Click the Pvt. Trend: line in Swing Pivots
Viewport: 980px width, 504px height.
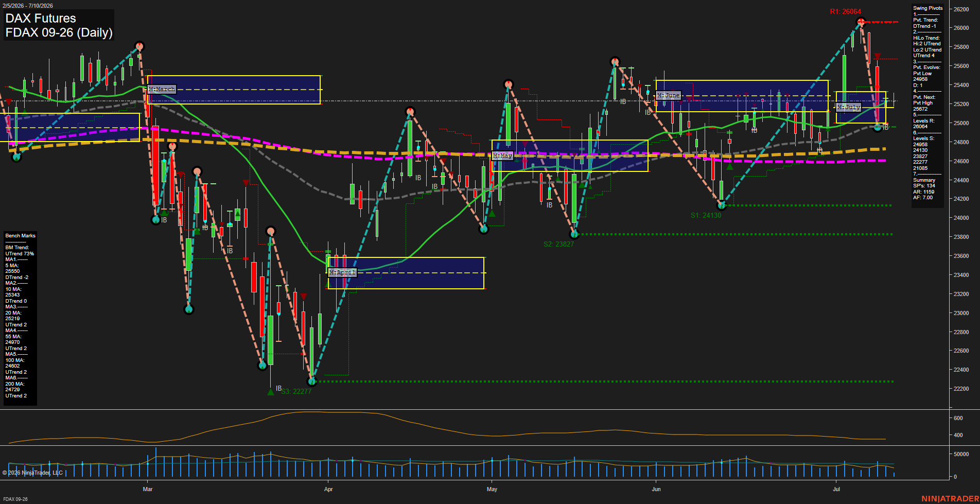(925, 20)
